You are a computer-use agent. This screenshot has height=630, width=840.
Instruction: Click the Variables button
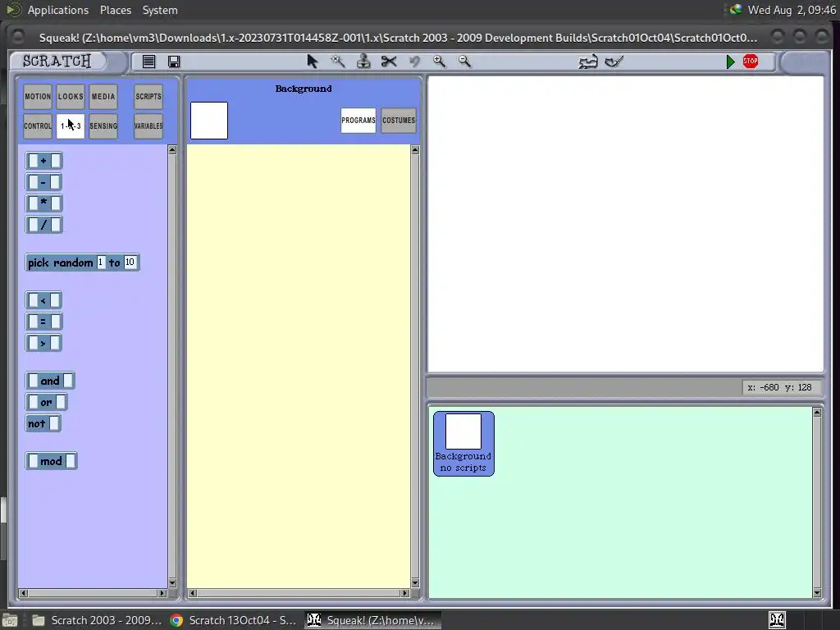coord(148,126)
